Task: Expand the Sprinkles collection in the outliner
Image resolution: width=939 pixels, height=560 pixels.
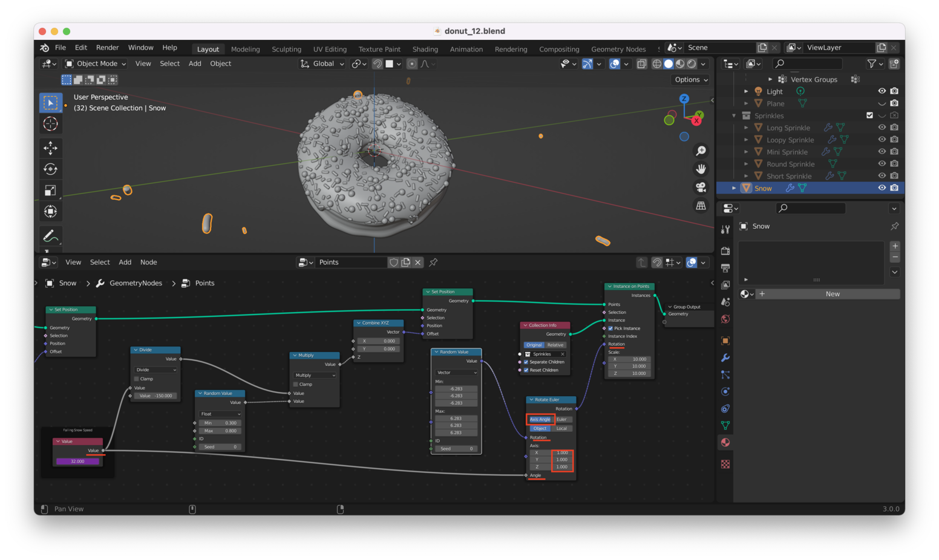Action: tap(733, 116)
